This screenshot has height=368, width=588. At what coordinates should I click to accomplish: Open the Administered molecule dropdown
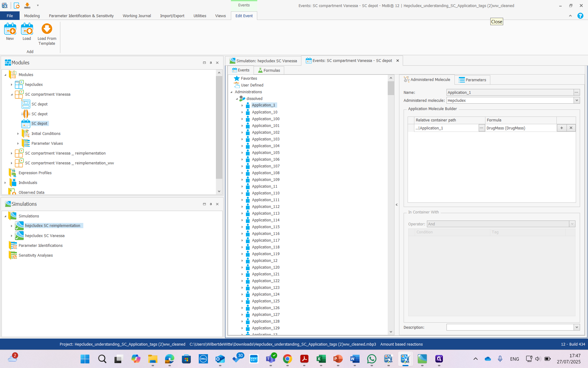(x=577, y=100)
